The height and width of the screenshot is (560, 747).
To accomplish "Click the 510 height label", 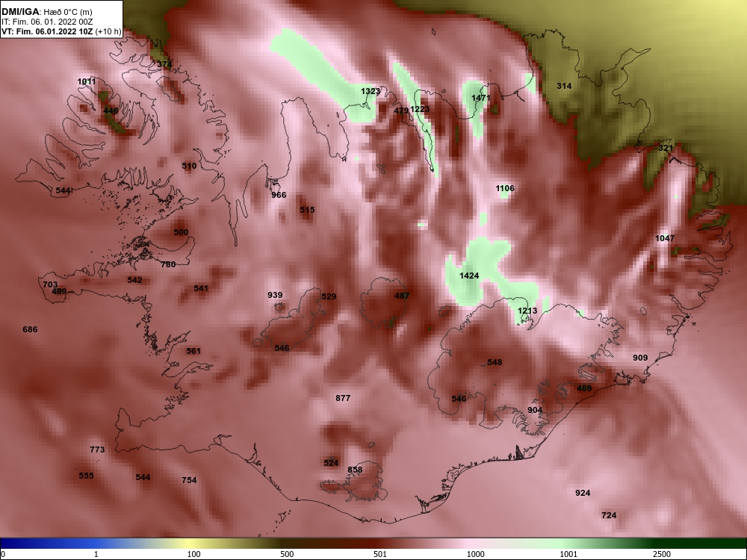I will click(x=189, y=167).
